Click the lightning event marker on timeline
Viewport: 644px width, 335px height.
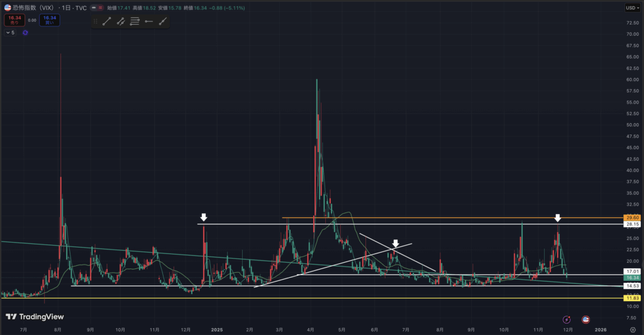coord(567,319)
